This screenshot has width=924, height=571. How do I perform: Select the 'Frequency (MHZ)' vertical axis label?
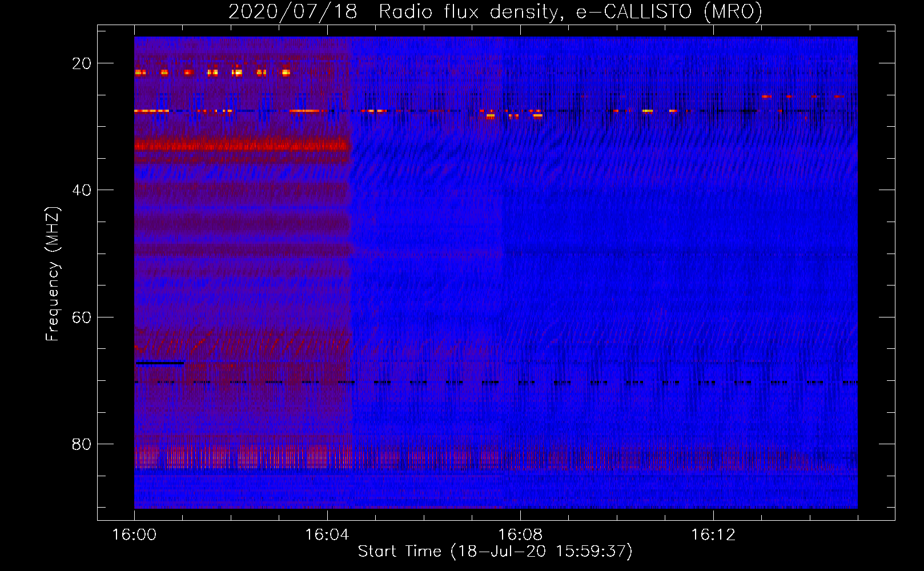coord(53,274)
